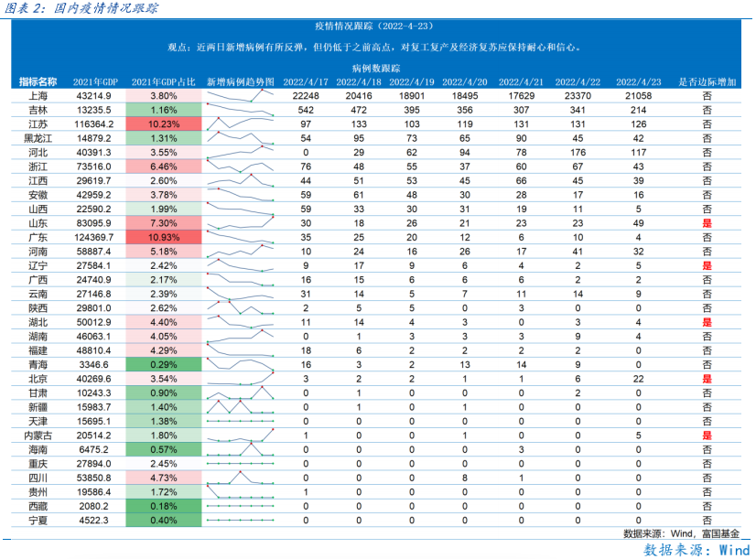This screenshot has width=756, height=559.
Task: Click the 2021年GDP占比 column header
Action: [x=164, y=82]
